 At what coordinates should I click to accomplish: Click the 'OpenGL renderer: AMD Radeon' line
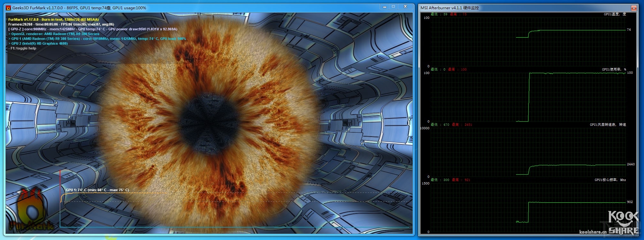click(x=54, y=34)
